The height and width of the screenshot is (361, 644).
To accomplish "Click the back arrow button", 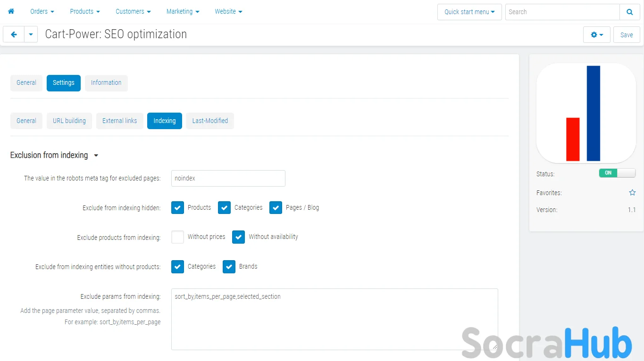I will point(14,34).
